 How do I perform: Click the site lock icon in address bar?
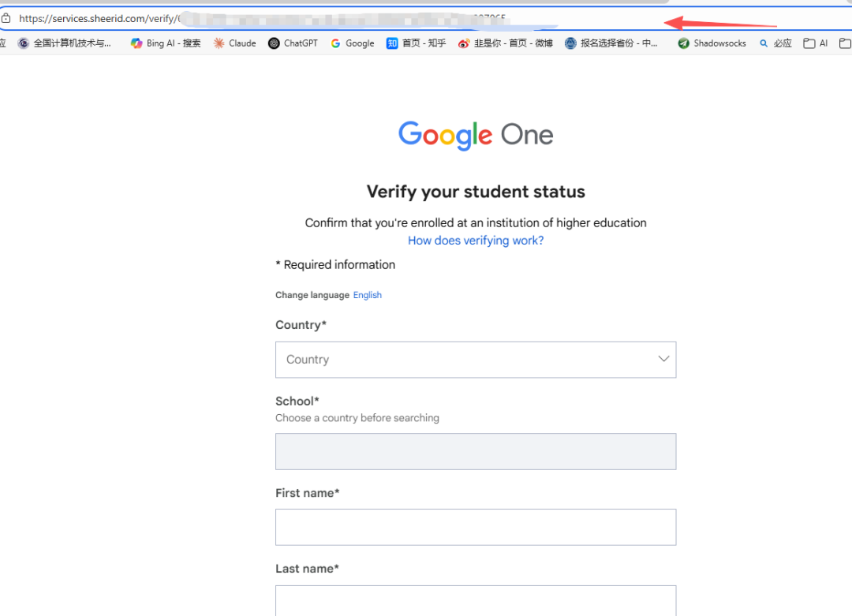[6, 18]
